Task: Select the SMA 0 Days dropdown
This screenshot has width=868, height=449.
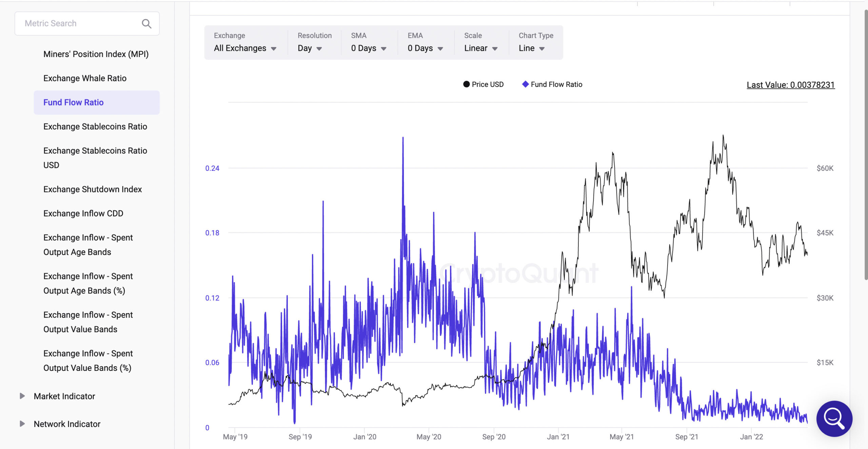Action: (368, 48)
